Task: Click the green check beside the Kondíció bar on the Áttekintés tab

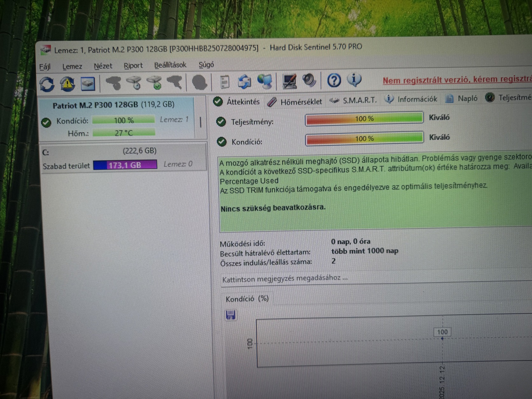Action: click(x=221, y=142)
